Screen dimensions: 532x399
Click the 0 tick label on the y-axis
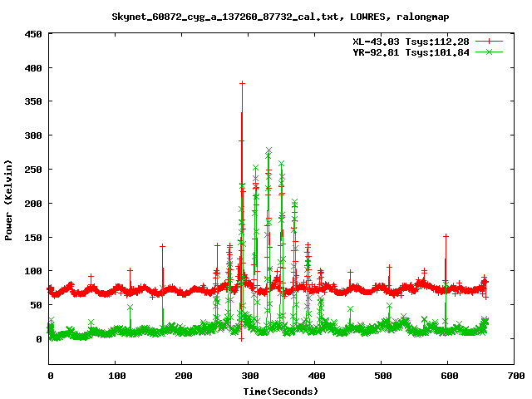coord(39,339)
